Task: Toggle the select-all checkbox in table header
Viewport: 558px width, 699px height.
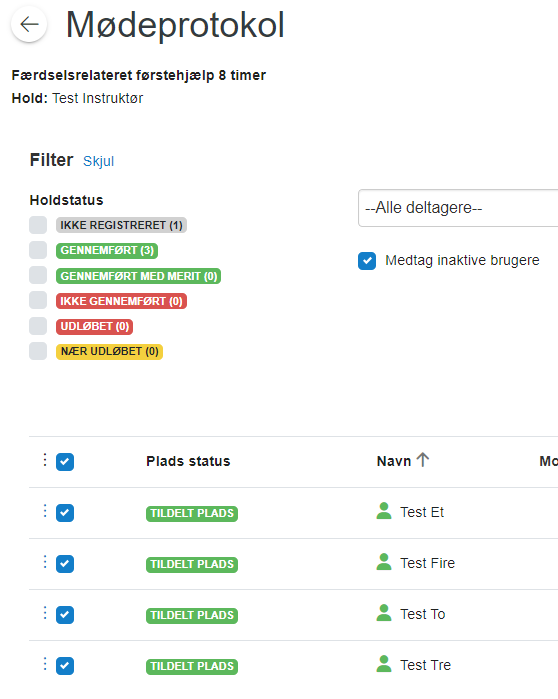Action: point(65,461)
